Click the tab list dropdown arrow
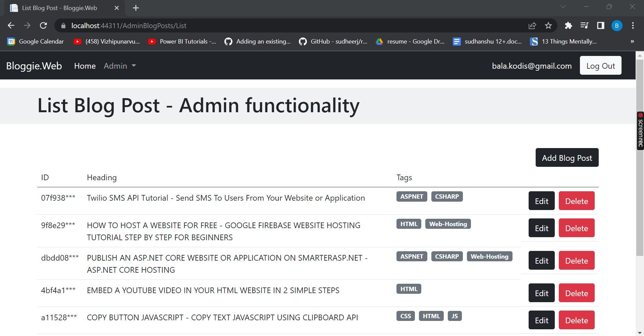This screenshot has width=644, height=336. pos(563,7)
